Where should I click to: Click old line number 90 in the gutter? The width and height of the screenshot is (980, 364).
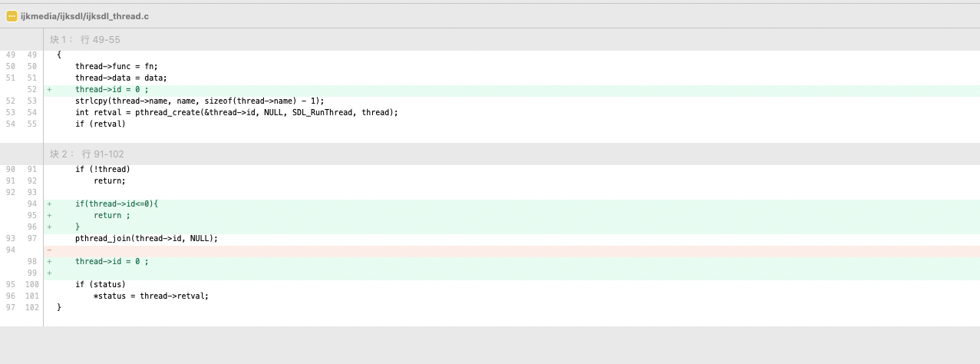10,169
